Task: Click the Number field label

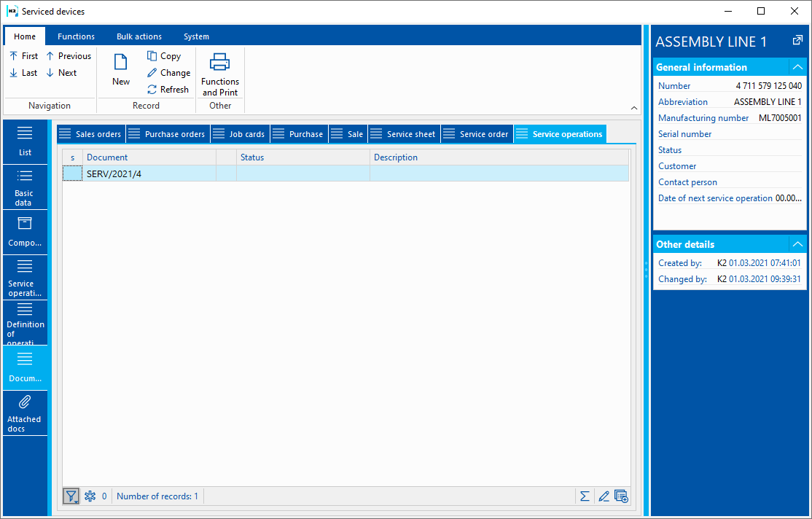Action: [x=674, y=86]
